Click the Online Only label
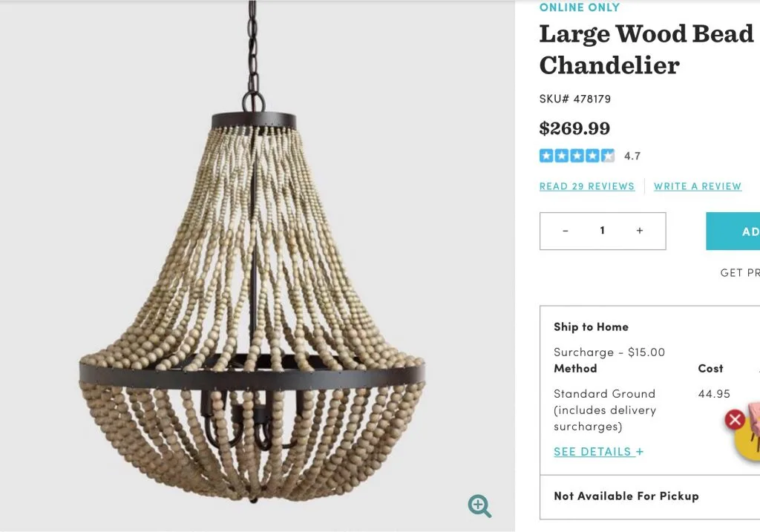Screen dimensions: 760x532 [580, 7]
